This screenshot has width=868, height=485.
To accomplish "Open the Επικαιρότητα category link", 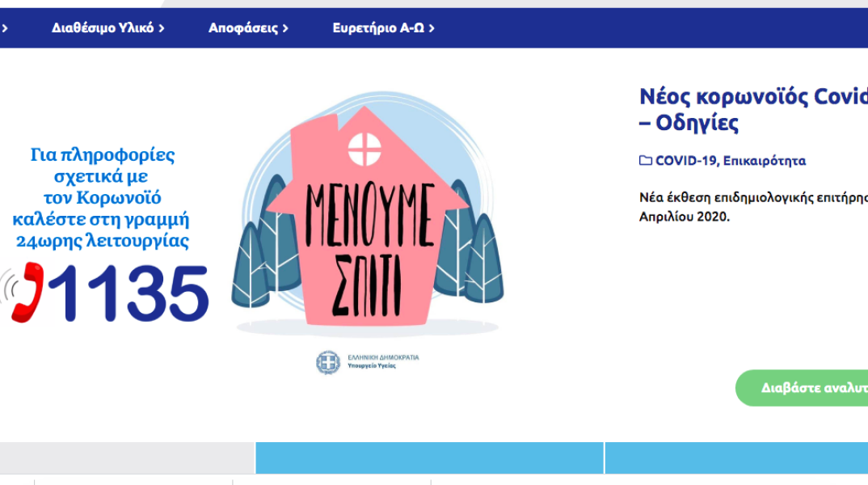I will click(x=765, y=161).
